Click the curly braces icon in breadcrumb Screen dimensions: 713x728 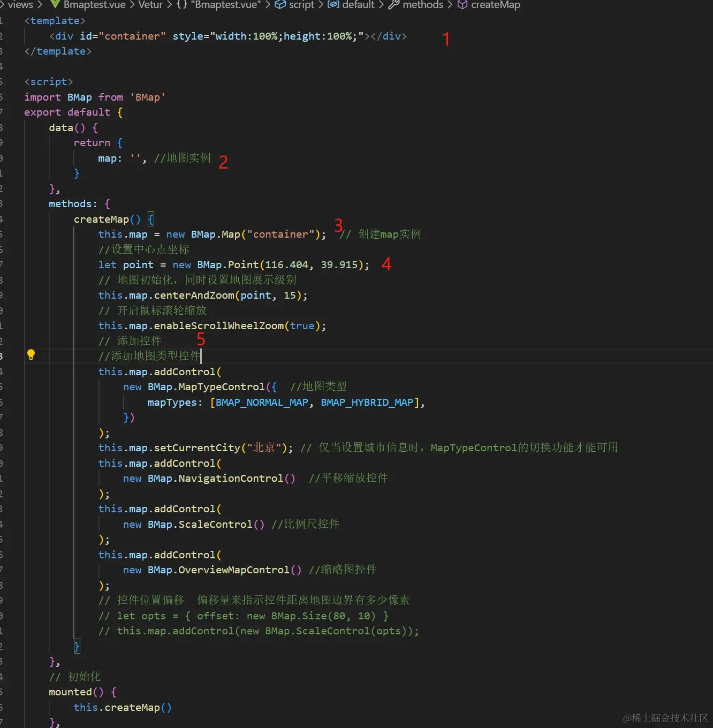point(182,4)
